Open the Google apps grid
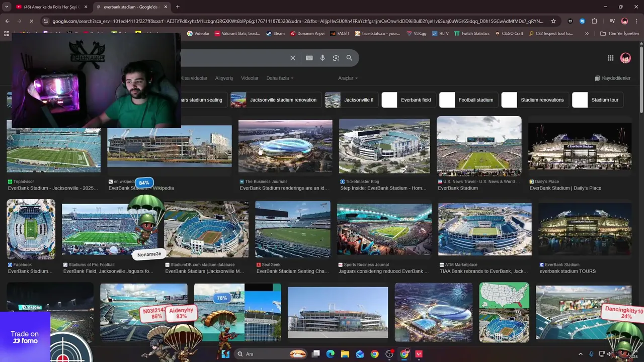 click(x=610, y=58)
